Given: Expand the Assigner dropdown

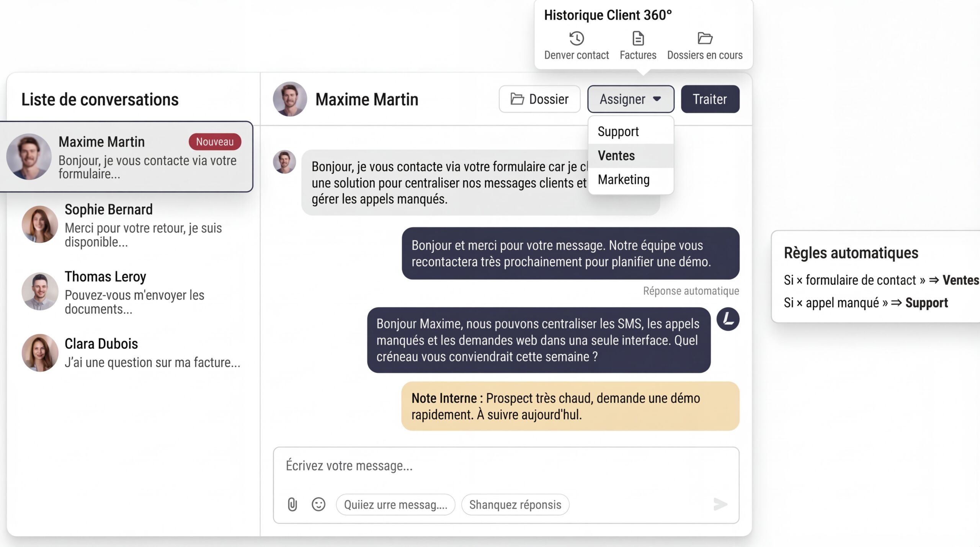Looking at the screenshot, I should 630,99.
